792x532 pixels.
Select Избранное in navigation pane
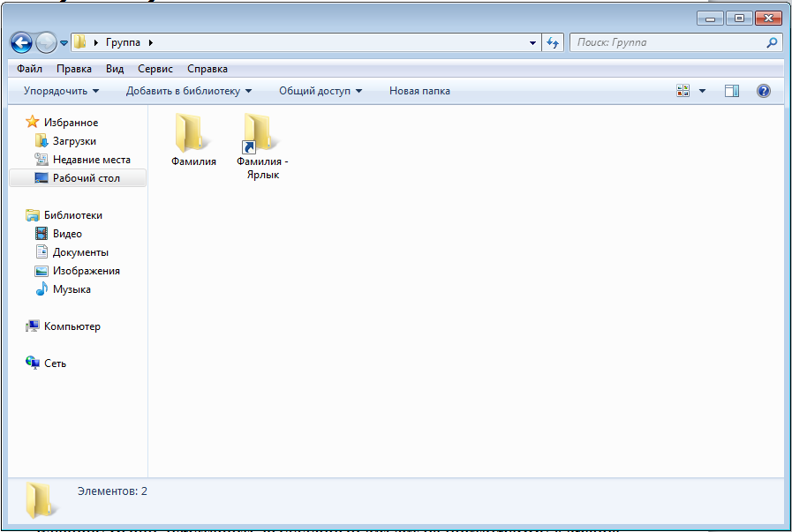71,123
